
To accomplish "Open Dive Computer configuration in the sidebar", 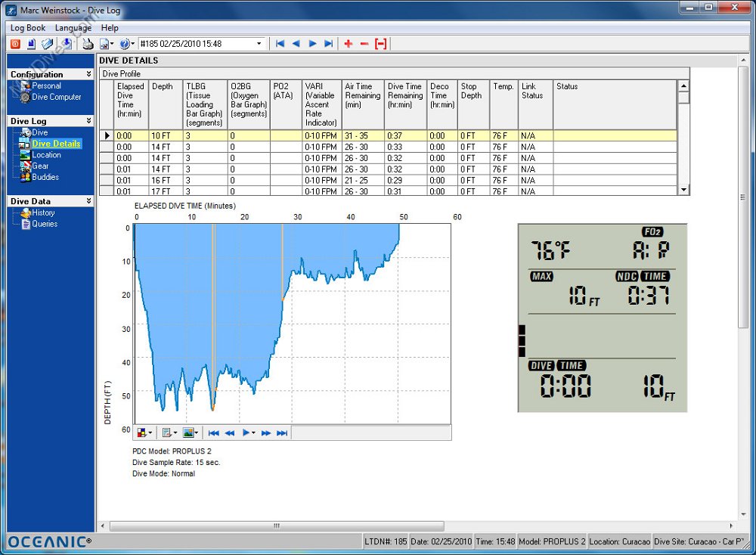I will (57, 97).
